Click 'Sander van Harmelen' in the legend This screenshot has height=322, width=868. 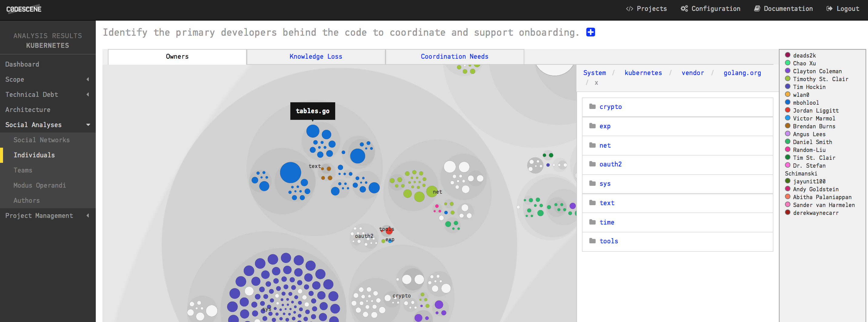(x=823, y=205)
